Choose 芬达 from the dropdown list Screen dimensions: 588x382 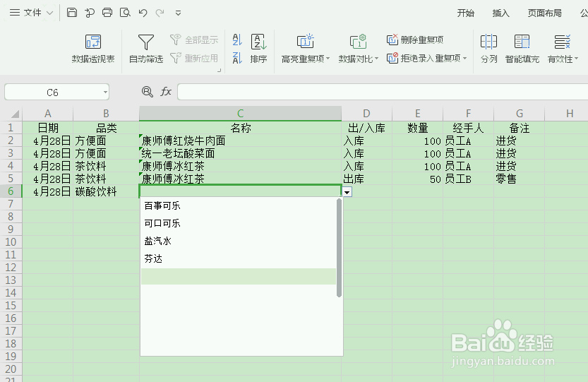pyautogui.click(x=239, y=258)
